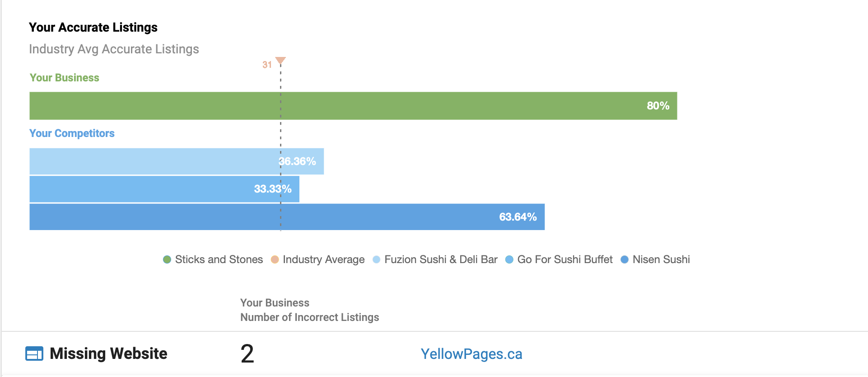Select the Sticks and Stones legend label
This screenshot has width=868, height=377.
(219, 259)
